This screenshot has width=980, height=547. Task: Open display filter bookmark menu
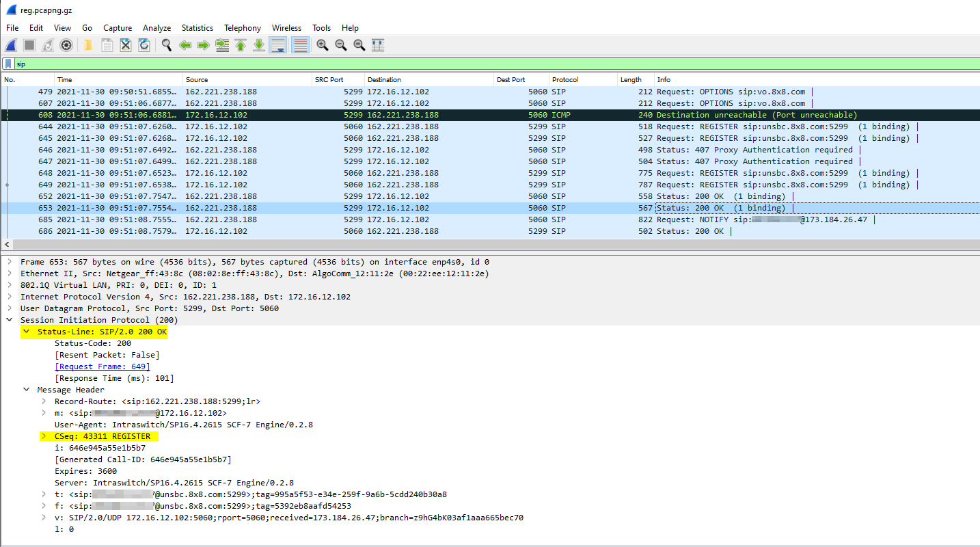pyautogui.click(x=8, y=64)
